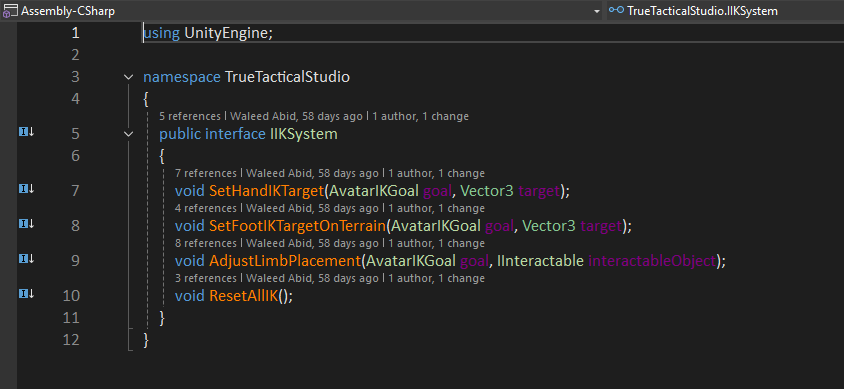Click the IIKSystem interface icon in navigation bar
The height and width of the screenshot is (389, 844).
tap(616, 11)
